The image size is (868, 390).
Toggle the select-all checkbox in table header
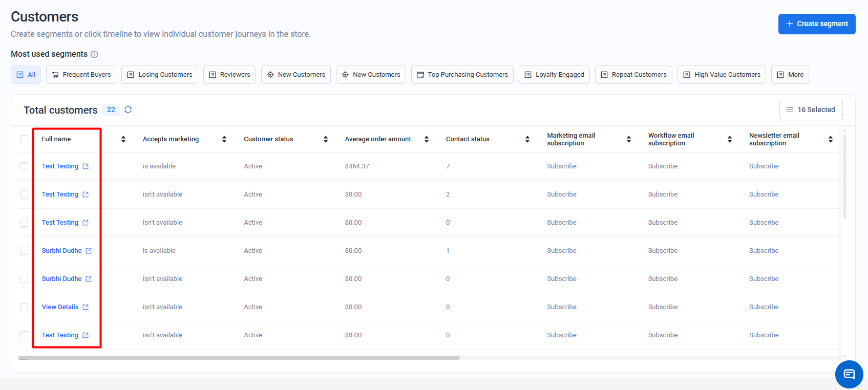(x=24, y=139)
